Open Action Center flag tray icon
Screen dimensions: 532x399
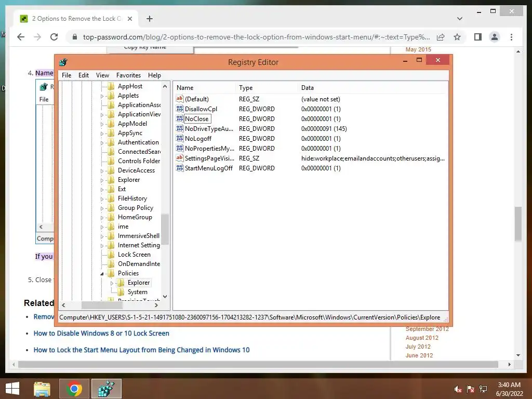point(470,389)
